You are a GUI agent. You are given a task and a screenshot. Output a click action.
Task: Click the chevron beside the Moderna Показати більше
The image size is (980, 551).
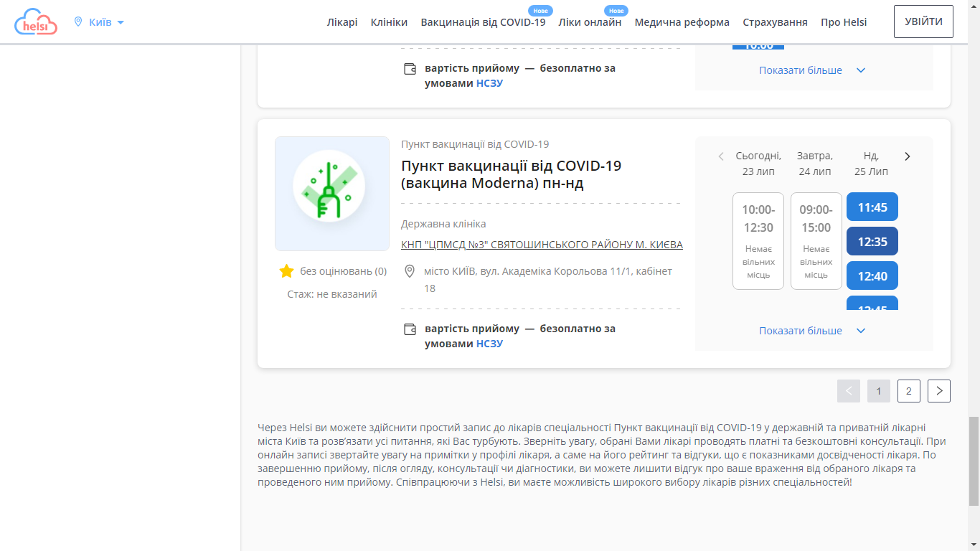tap(861, 331)
